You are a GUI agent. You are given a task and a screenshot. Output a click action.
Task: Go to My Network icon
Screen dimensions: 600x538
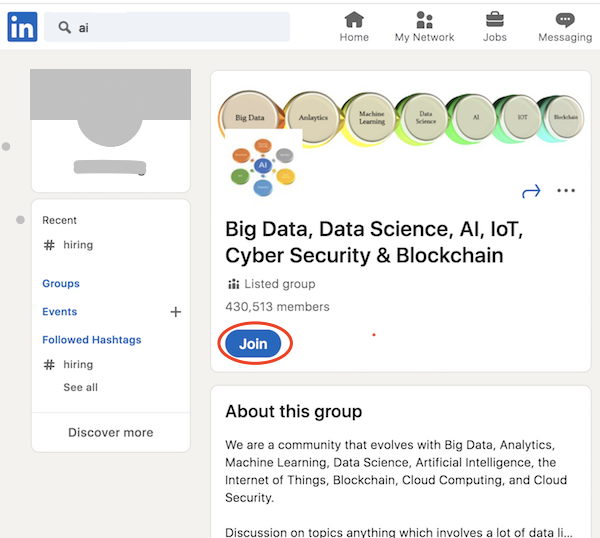coord(424,20)
